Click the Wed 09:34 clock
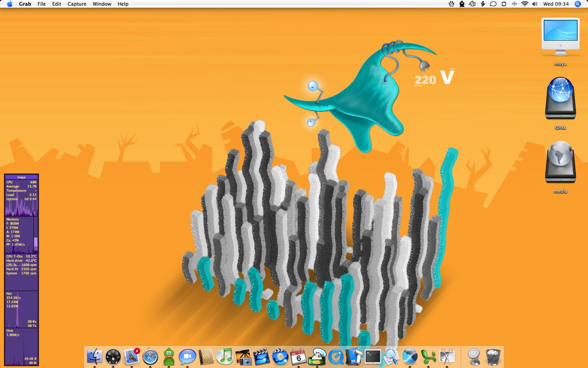588x368 pixels. [556, 4]
